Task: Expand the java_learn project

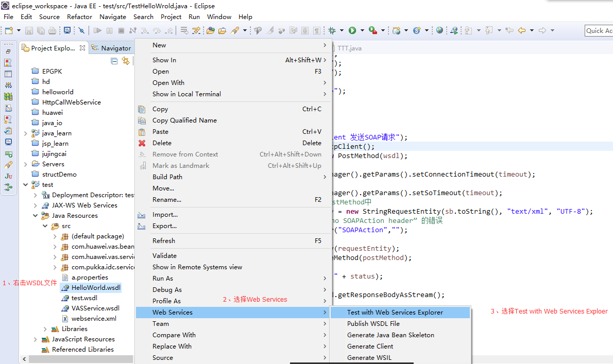Action: pos(24,133)
